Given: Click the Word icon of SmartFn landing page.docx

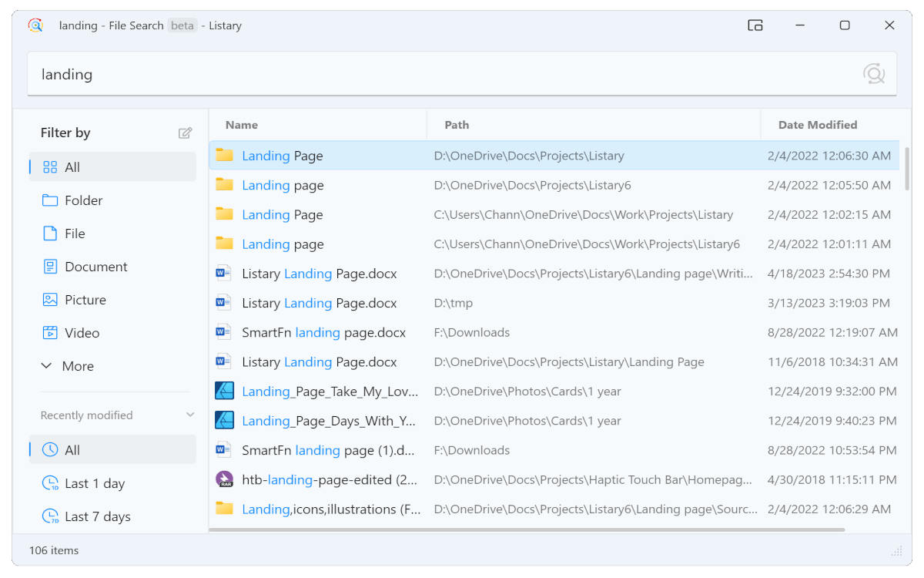Looking at the screenshot, I should tap(224, 333).
